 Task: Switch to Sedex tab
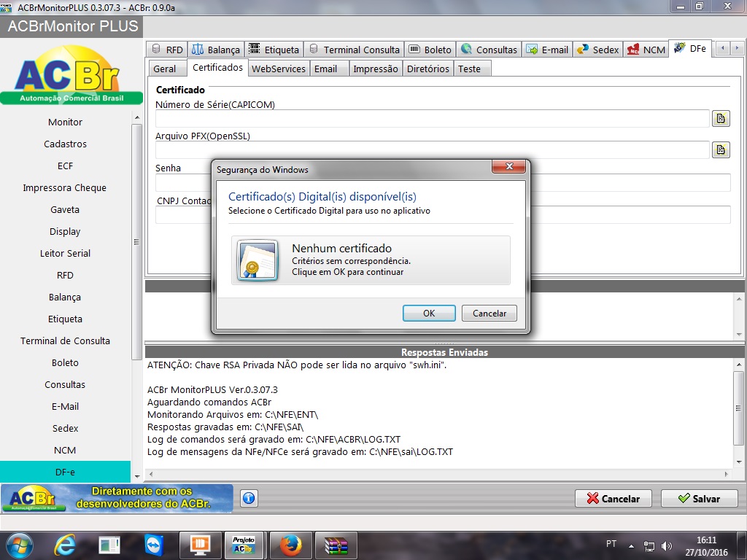598,50
